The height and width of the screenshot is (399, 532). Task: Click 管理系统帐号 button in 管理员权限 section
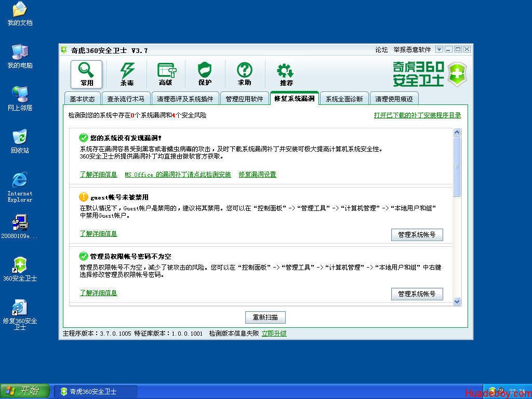click(417, 294)
